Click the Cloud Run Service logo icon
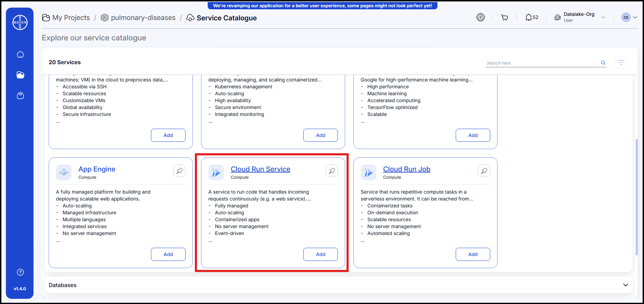Viewport: 644px width, 304px height. point(216,173)
